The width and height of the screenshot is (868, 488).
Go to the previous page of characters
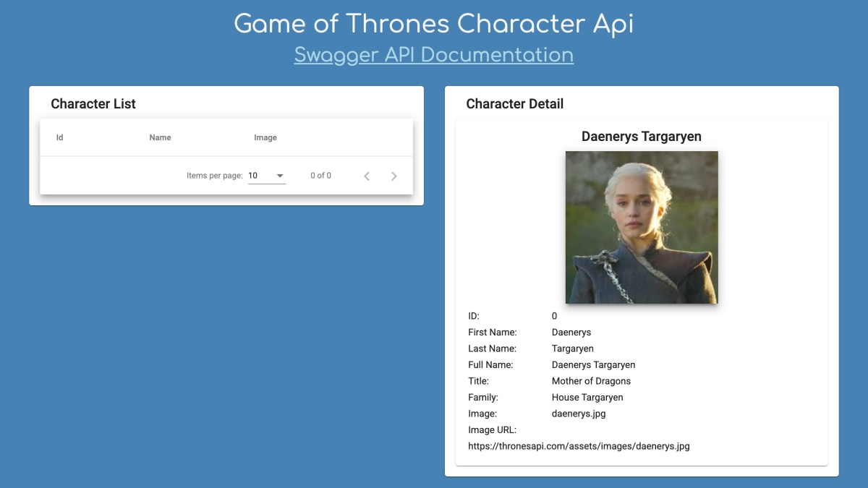367,176
